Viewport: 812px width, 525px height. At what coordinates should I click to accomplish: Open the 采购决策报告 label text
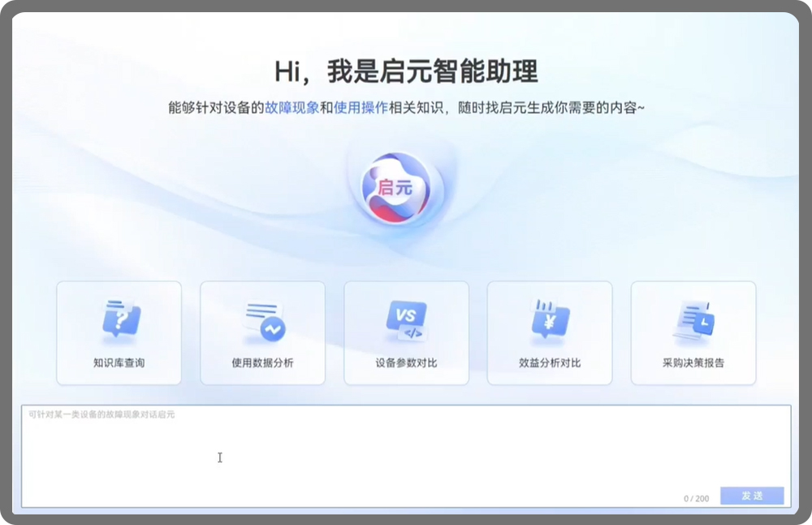click(x=693, y=362)
